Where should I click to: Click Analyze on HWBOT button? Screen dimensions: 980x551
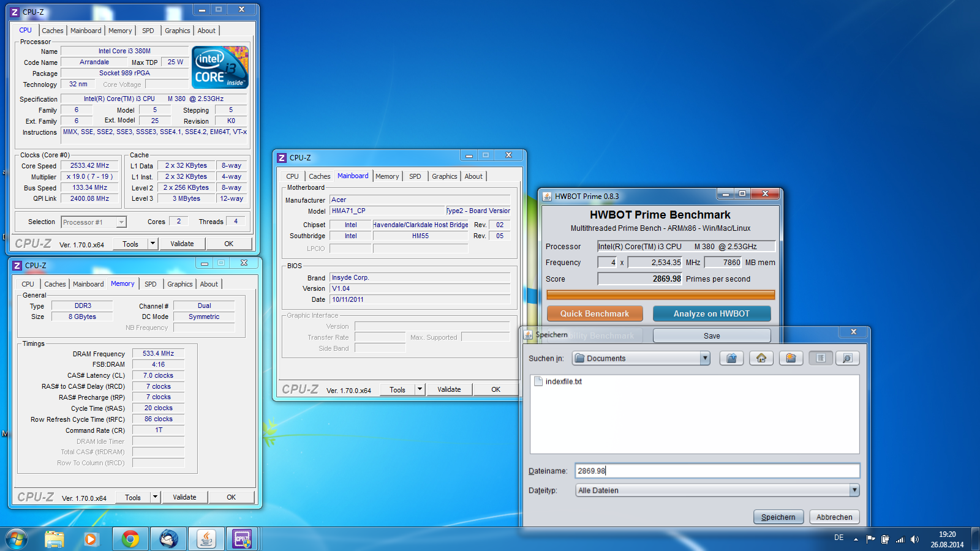pyautogui.click(x=711, y=313)
